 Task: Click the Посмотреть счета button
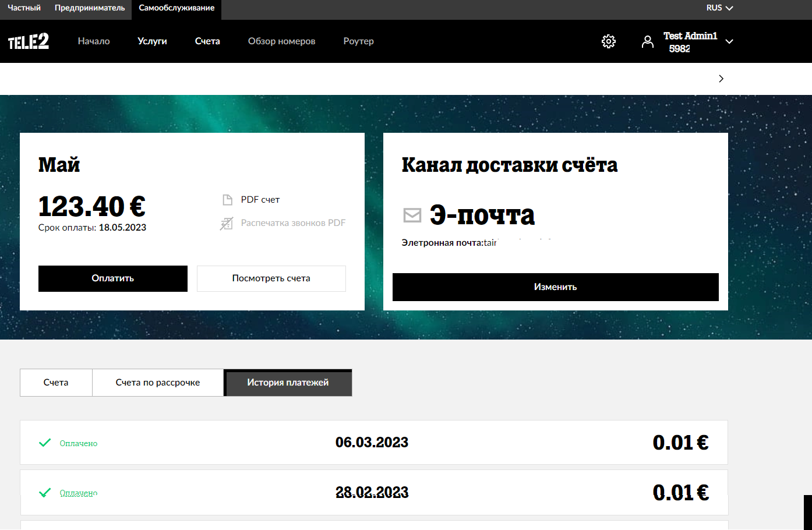point(271,278)
